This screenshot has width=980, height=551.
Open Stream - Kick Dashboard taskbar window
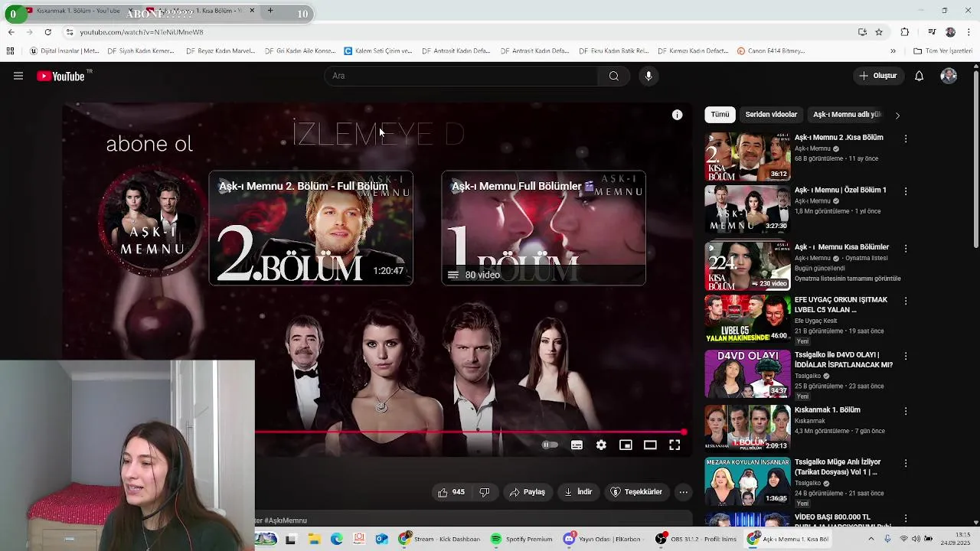pos(439,539)
